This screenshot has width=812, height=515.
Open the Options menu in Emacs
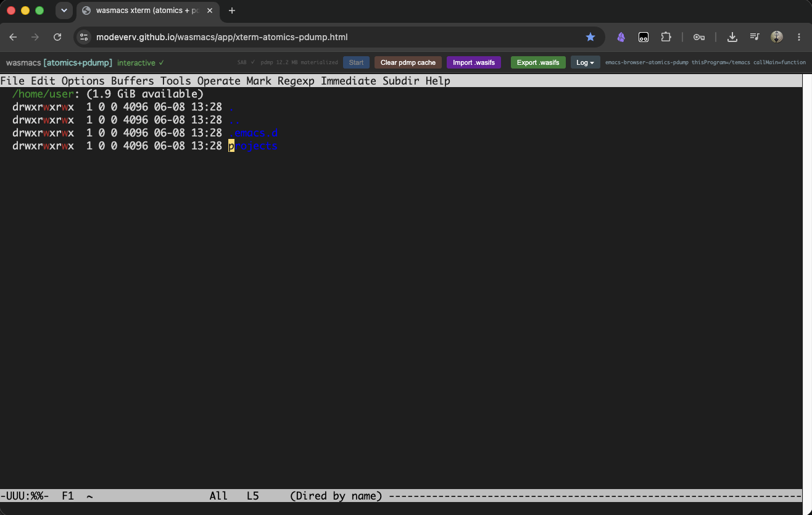(x=83, y=81)
